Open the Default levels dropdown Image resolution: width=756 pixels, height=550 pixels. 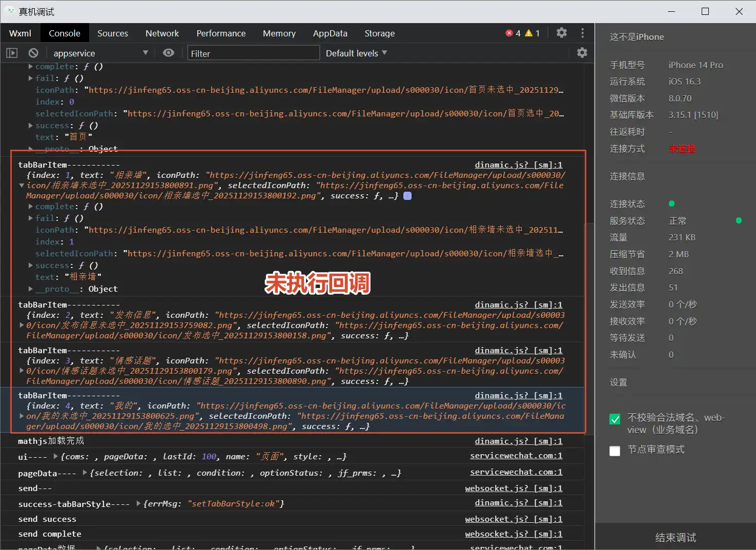click(x=356, y=53)
